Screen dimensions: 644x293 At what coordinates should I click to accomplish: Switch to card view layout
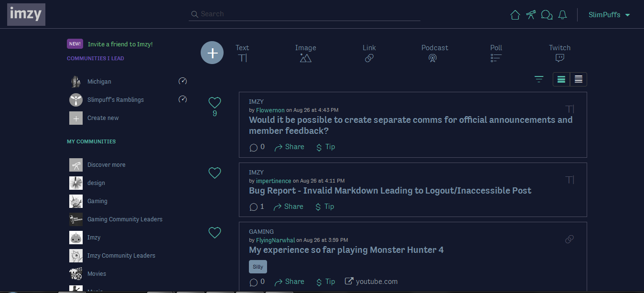561,79
